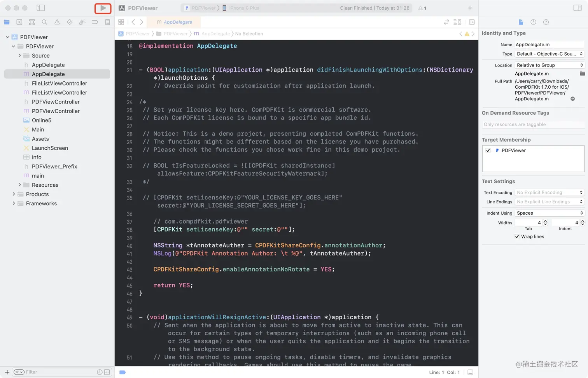
Task: Click the warning icon in jump bar
Action: [x=467, y=34]
